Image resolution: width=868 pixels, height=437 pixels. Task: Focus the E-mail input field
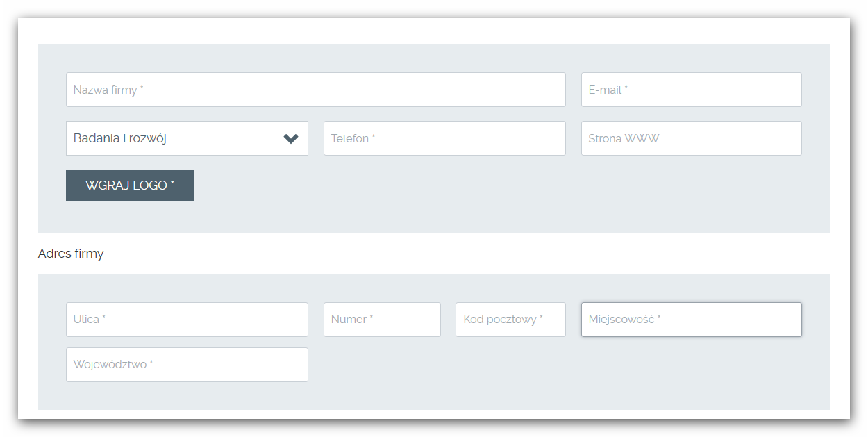[x=692, y=90]
